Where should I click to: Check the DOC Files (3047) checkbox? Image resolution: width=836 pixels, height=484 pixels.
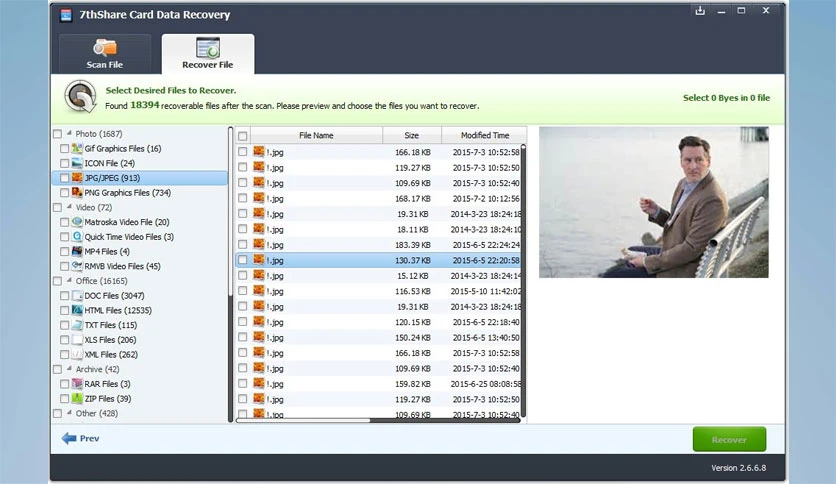pos(65,296)
